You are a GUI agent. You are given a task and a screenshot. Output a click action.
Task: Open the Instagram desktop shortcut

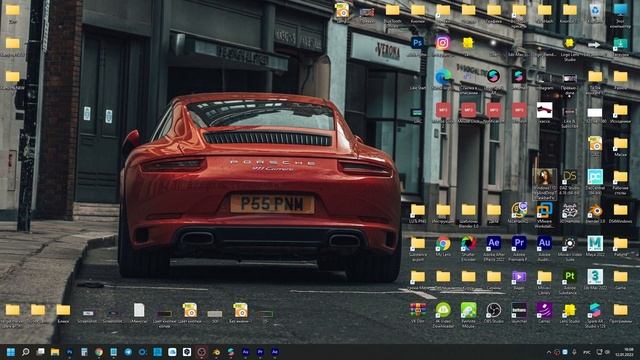pos(442,43)
